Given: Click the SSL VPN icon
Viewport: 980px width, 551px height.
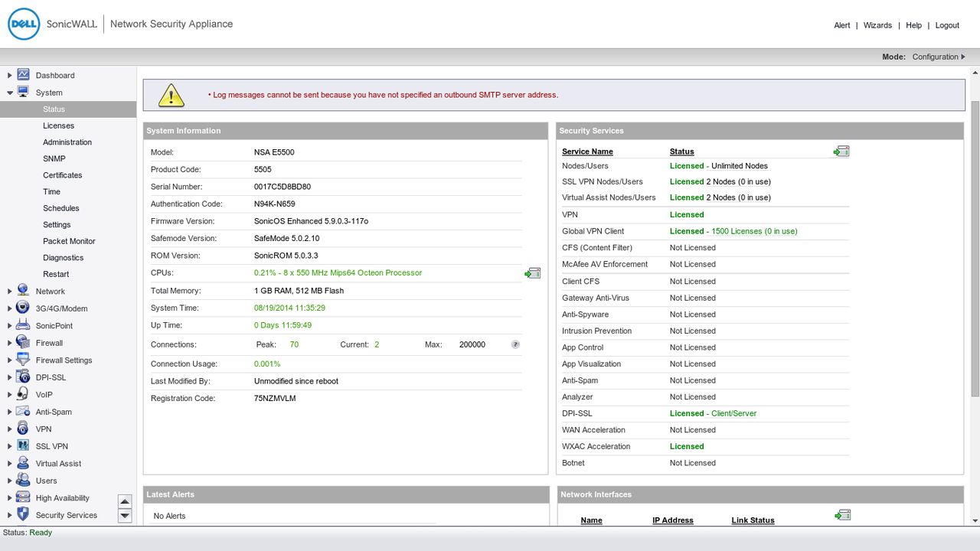Looking at the screenshot, I should 23,446.
